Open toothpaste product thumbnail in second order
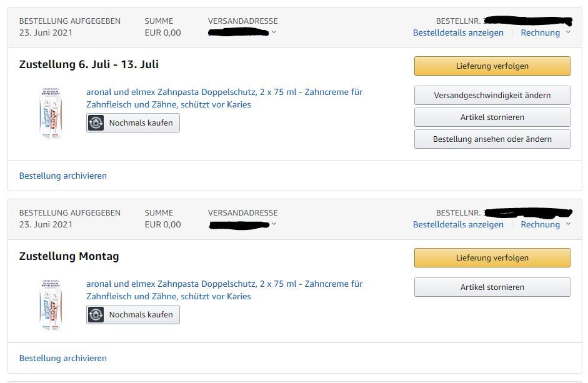 pyautogui.click(x=51, y=305)
